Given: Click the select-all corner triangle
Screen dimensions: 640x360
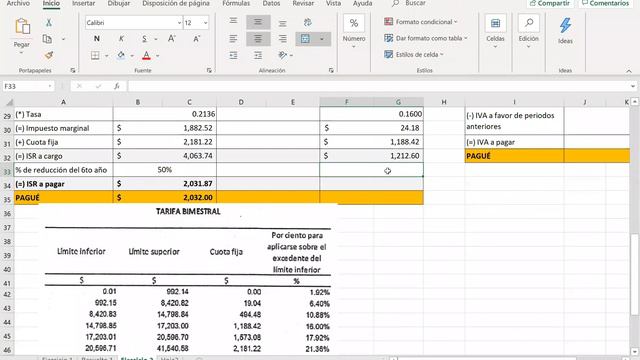Looking at the screenshot, I should click(9, 102).
